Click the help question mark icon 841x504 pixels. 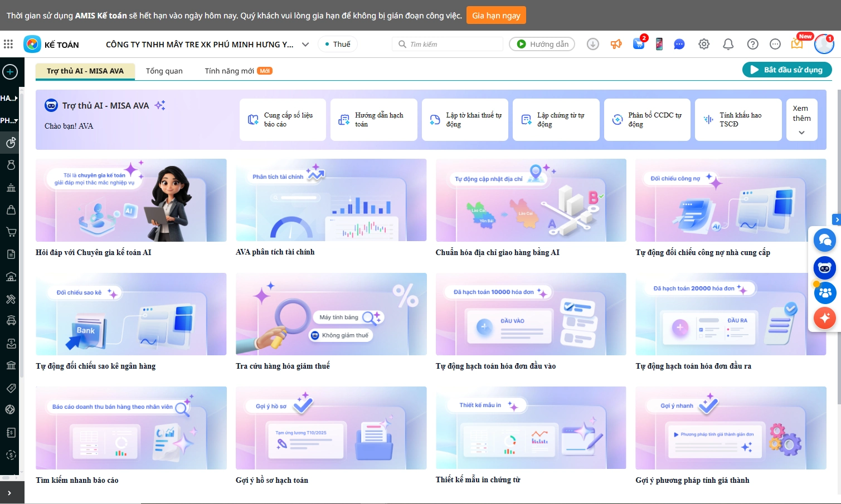752,44
